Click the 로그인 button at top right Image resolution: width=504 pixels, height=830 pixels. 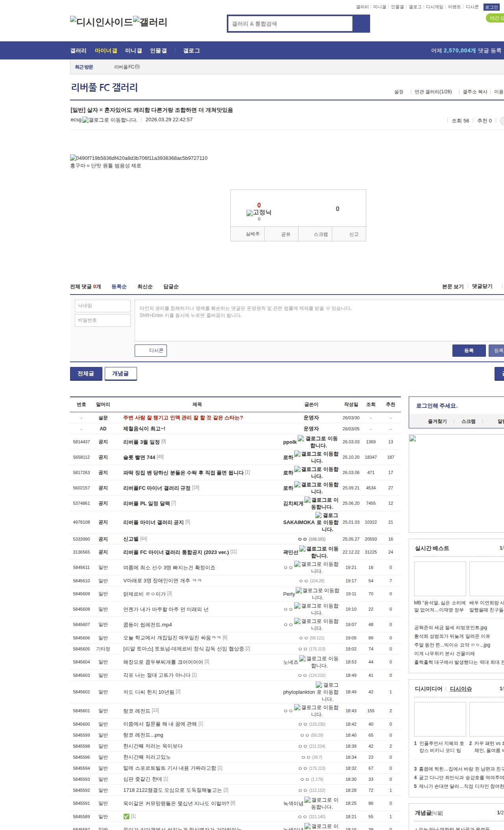[x=491, y=7]
